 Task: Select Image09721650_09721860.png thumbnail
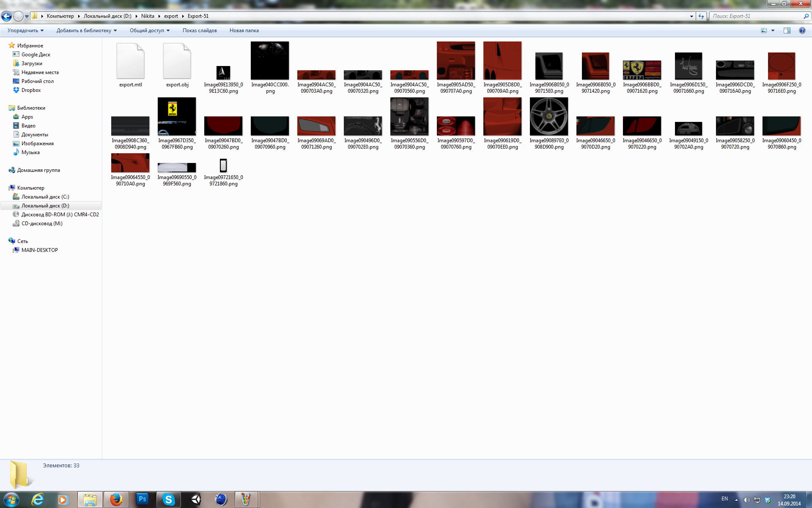coord(223,165)
